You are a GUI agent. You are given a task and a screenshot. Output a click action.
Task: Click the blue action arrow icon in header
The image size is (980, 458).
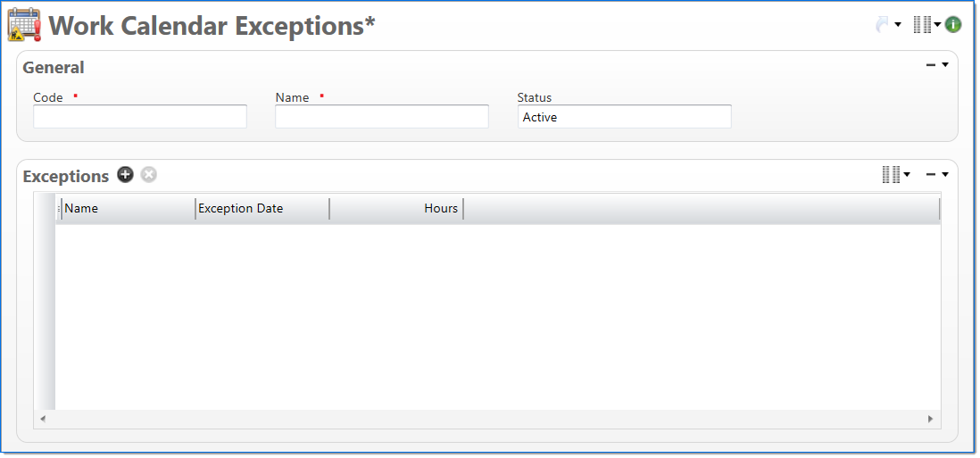883,25
